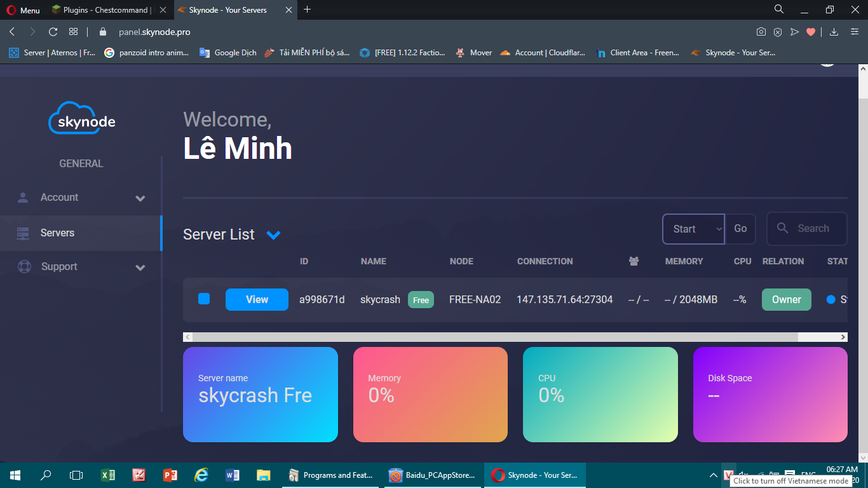The width and height of the screenshot is (868, 488).
Task: Open the Opera Menu button
Action: [x=23, y=10]
